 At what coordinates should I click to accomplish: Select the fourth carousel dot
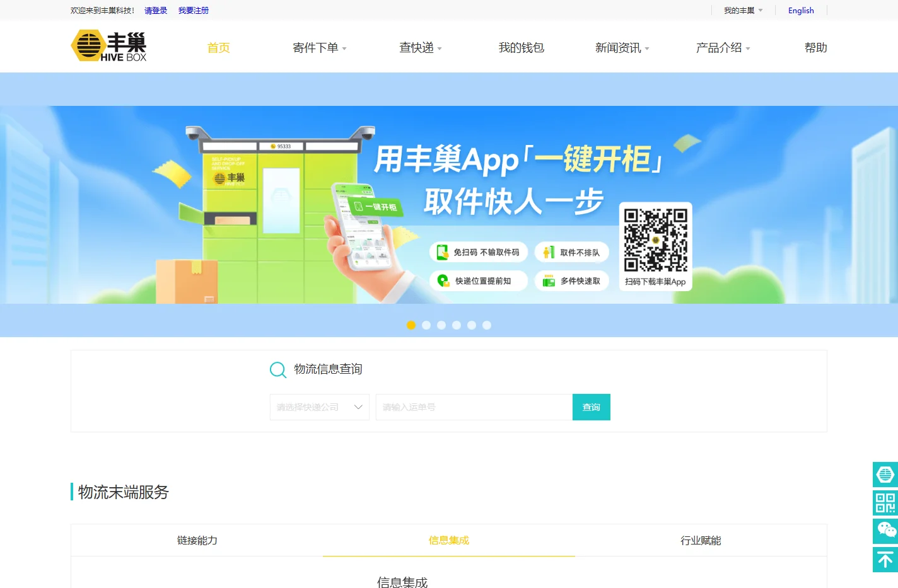pos(457,325)
